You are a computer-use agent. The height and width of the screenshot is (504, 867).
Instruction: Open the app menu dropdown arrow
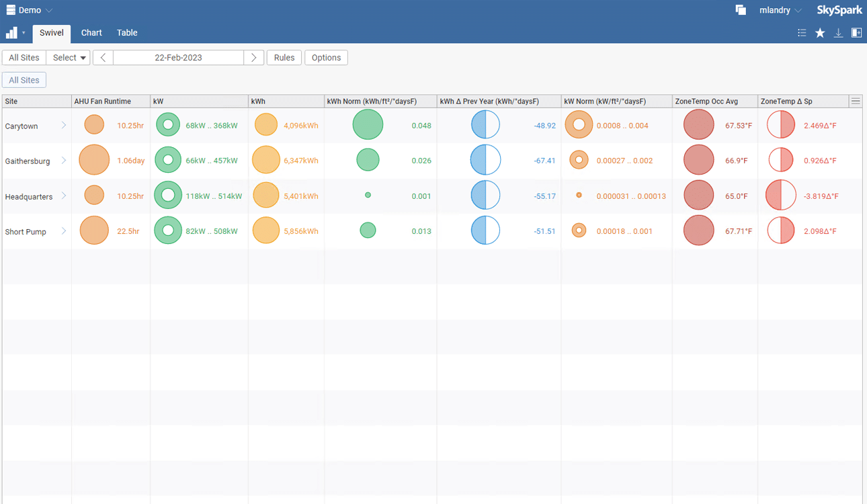[x=24, y=33]
